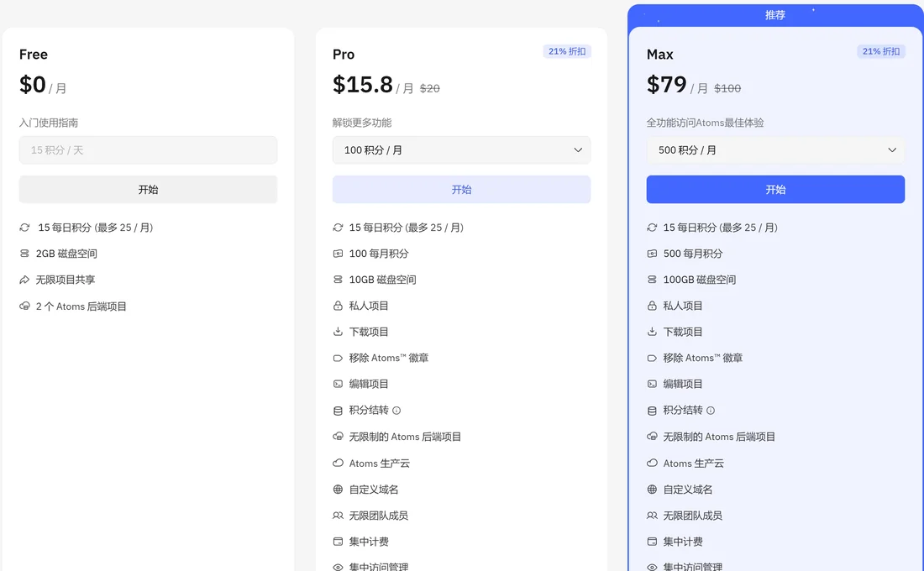Click the 入门使用指南 text
Image resolution: width=924 pixels, height=571 pixels.
coord(49,123)
